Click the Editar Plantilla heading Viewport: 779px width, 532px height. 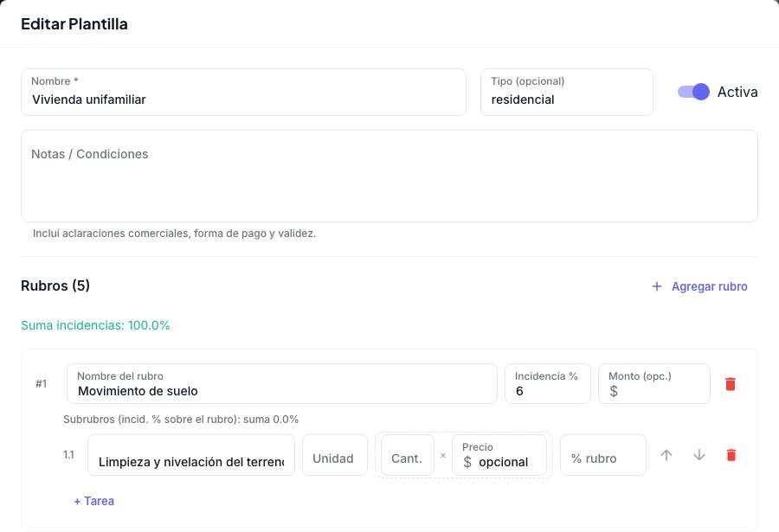pyautogui.click(x=74, y=24)
